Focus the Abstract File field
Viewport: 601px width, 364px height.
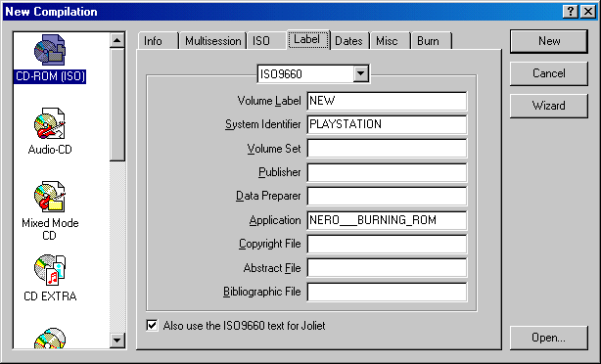click(387, 268)
